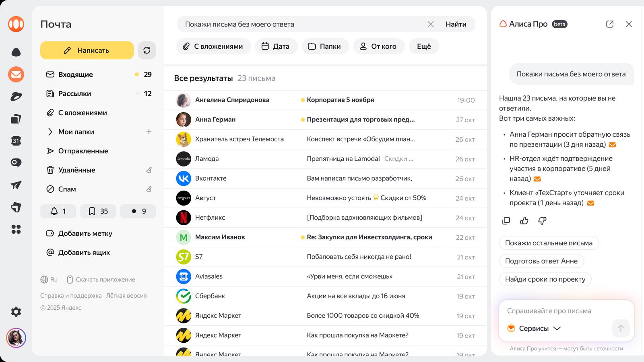This screenshot has height=362, width=644.
Task: Click Добавить метку
Action: coord(79,233)
